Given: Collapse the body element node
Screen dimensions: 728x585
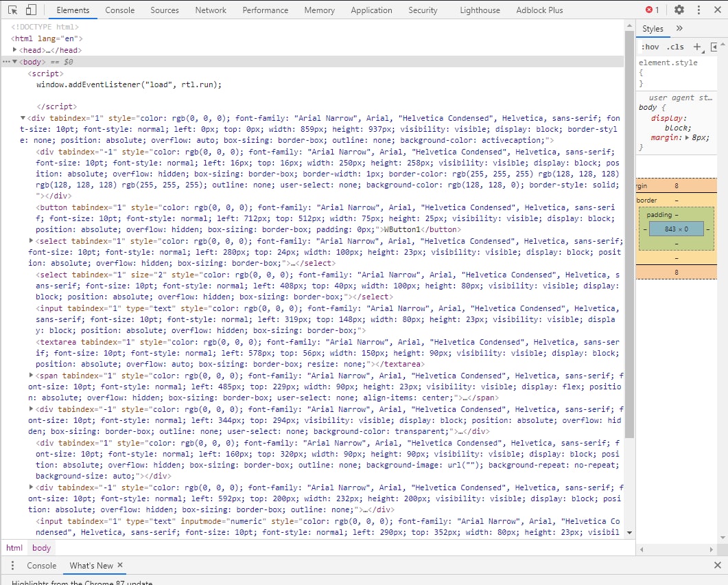Looking at the screenshot, I should (x=14, y=61).
